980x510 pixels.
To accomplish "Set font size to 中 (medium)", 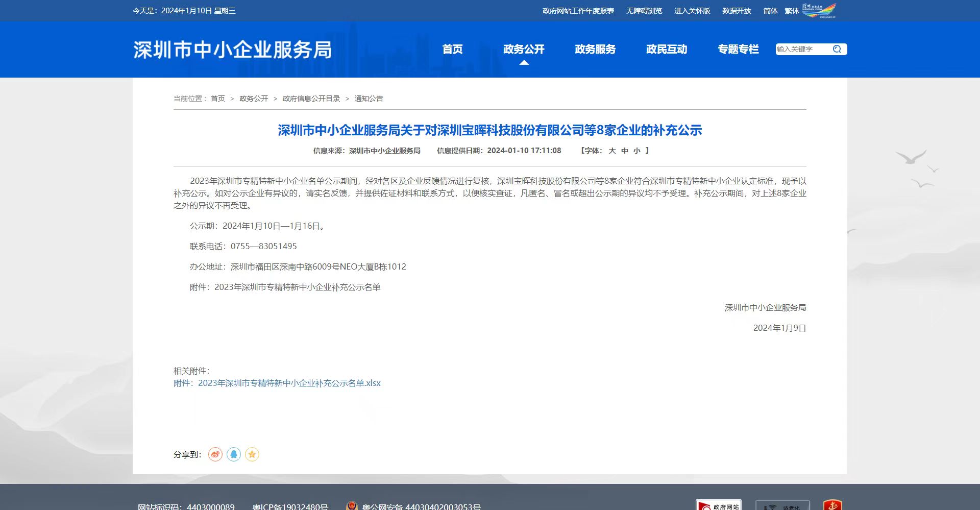I will click(625, 151).
